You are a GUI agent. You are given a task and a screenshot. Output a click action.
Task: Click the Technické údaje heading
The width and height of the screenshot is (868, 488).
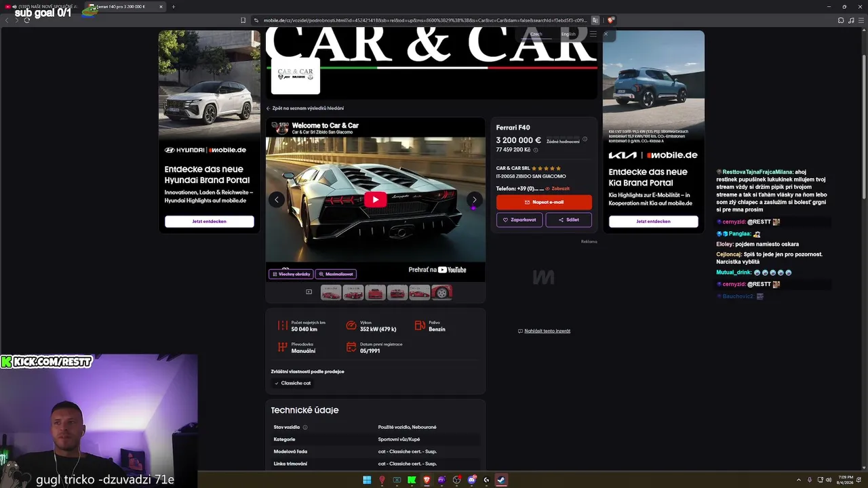click(x=304, y=410)
